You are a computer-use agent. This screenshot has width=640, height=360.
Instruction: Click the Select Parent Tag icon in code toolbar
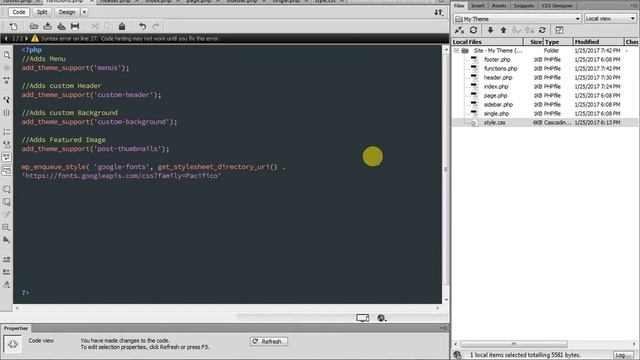(x=7, y=99)
